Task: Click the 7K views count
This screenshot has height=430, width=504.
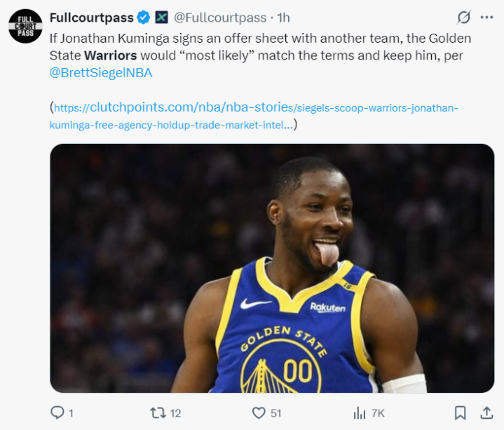Action: pos(378,413)
